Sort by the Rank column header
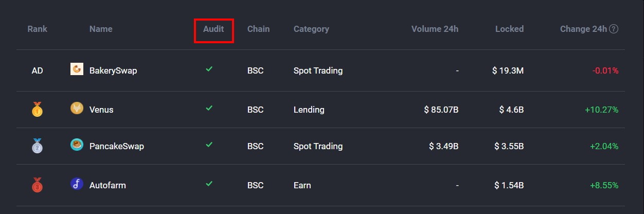The height and width of the screenshot is (214, 644). tap(37, 29)
